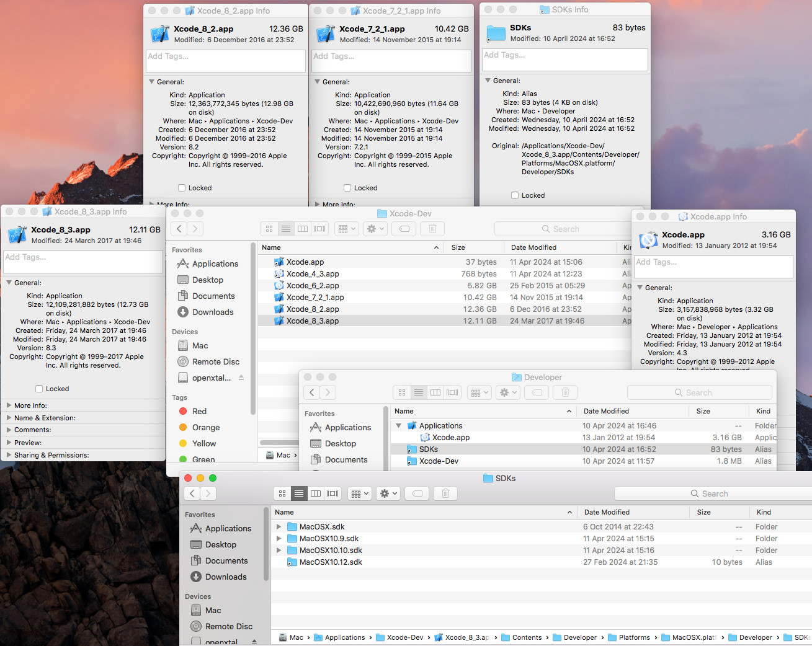Open action gear menu in SDKs window
The height and width of the screenshot is (646, 812).
point(388,493)
